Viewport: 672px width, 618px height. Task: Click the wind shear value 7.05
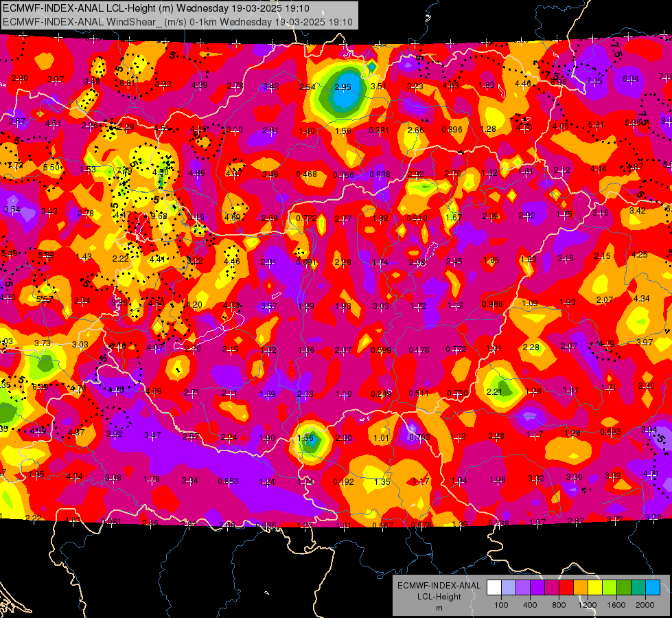tap(594, 80)
